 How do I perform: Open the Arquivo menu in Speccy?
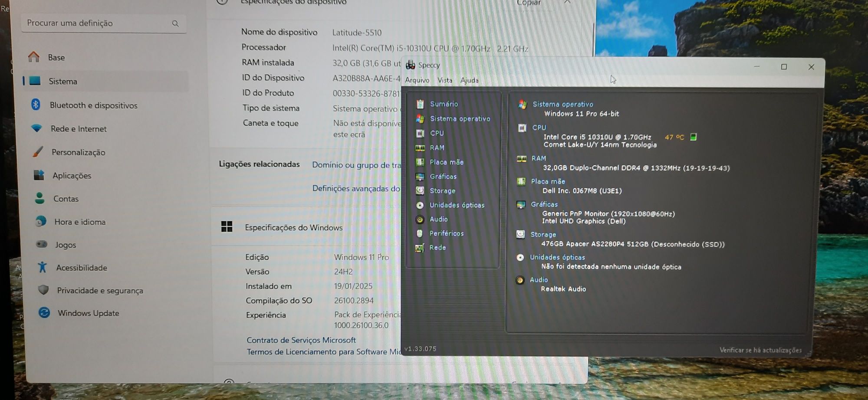pos(417,80)
